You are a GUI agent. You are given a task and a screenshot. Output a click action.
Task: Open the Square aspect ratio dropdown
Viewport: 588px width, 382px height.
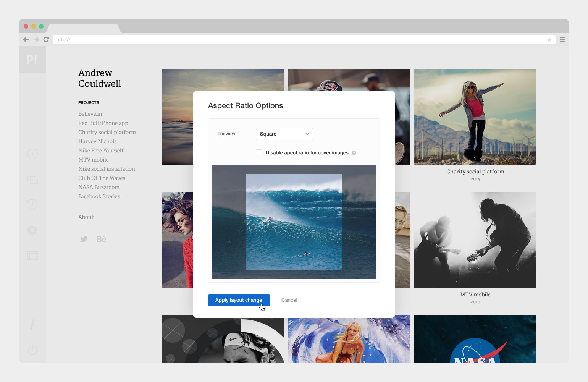pos(284,134)
